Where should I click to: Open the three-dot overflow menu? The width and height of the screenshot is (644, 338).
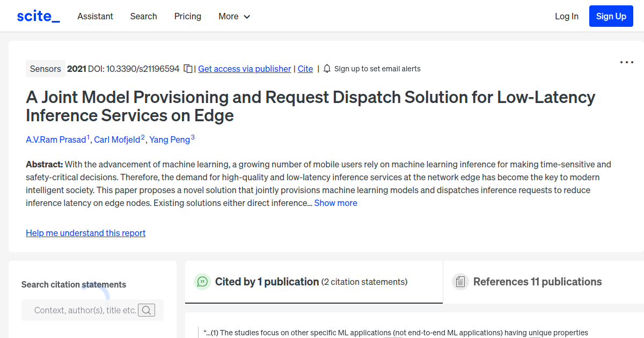[626, 63]
